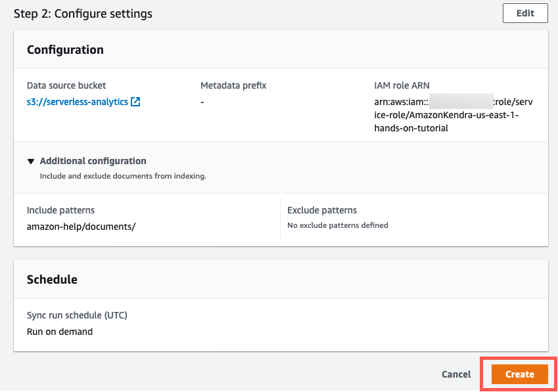Click the Data source bucket label
Screen dimensions: 558x392
coord(66,85)
